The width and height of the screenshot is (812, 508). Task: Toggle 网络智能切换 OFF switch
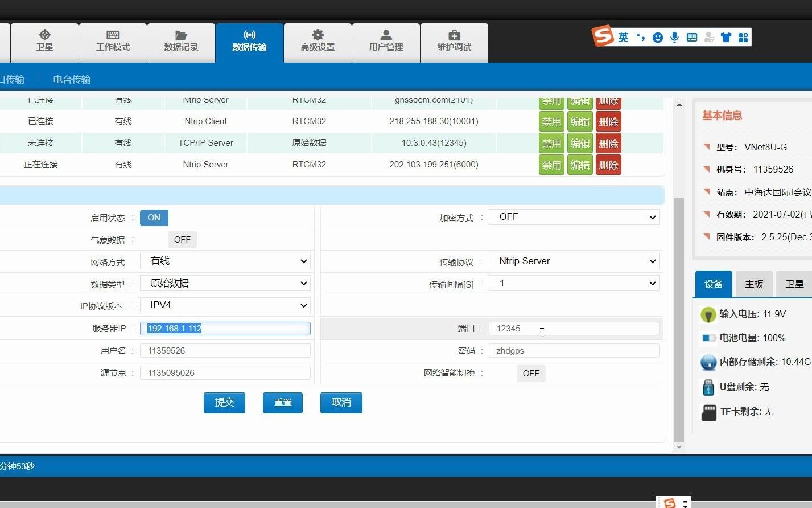tap(531, 374)
